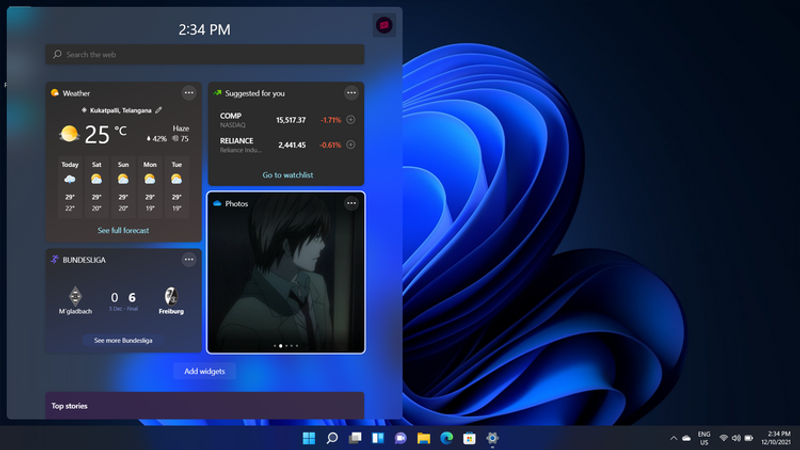Click the Search the web field

click(205, 55)
